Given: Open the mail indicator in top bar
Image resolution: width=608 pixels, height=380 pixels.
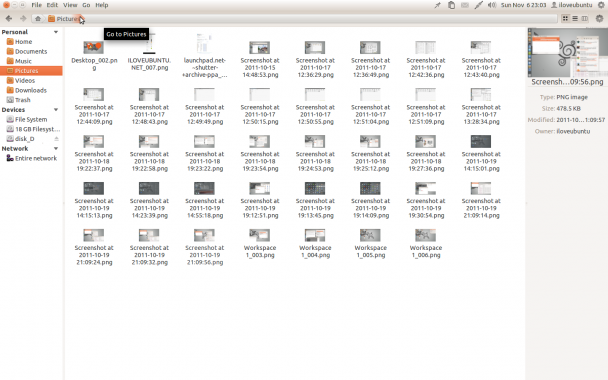Looking at the screenshot, I should (465, 5).
